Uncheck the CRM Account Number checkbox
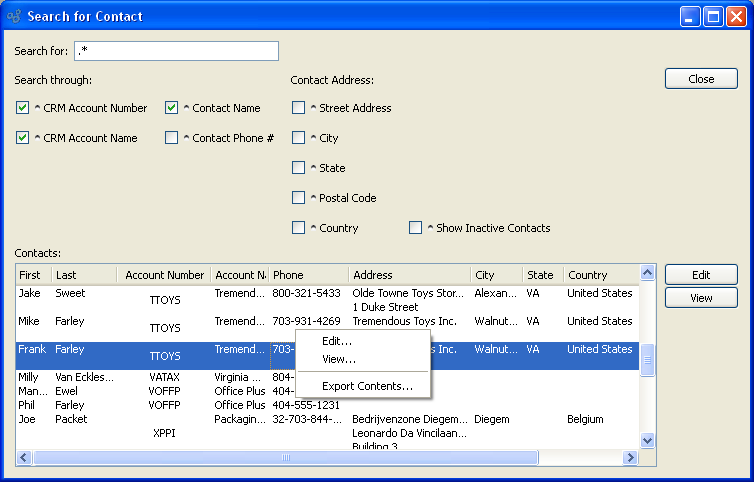The width and height of the screenshot is (754, 482). (23, 108)
